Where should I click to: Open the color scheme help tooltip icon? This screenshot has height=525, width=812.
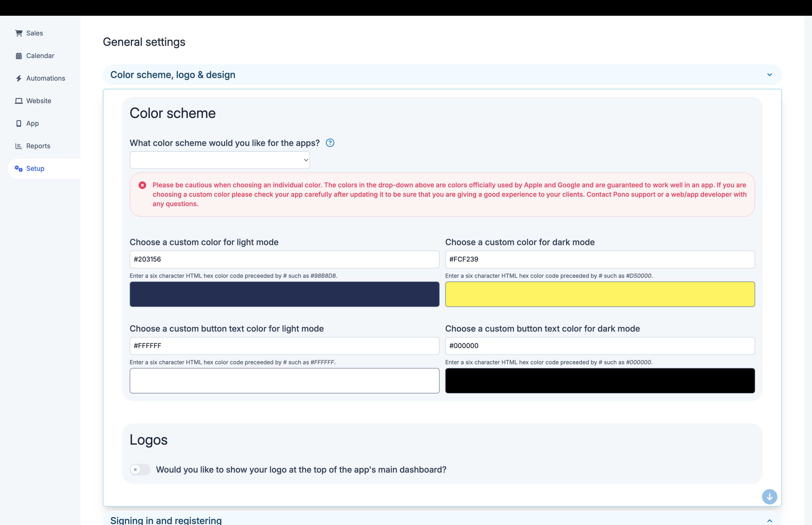click(330, 143)
